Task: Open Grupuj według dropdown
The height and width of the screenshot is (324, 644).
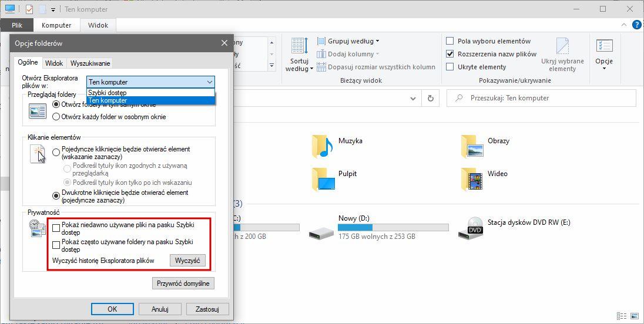Action: (377, 41)
